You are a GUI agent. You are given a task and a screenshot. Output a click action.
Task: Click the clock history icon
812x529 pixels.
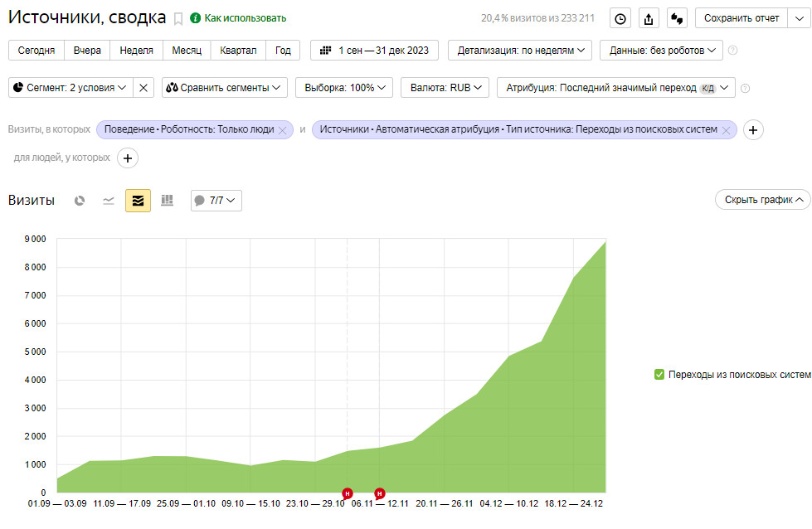click(620, 18)
